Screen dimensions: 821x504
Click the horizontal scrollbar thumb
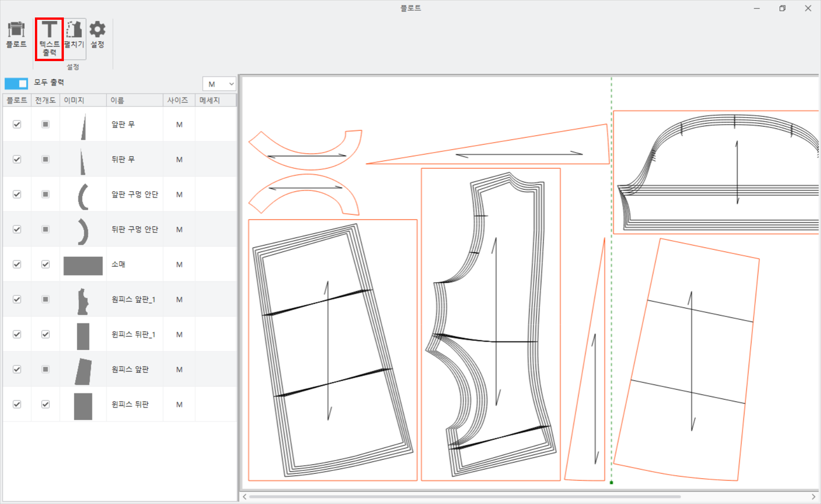click(x=464, y=497)
